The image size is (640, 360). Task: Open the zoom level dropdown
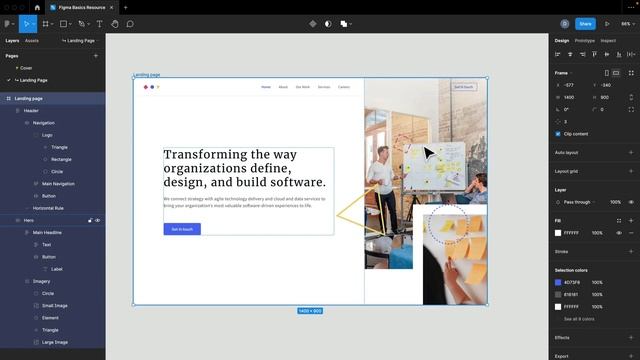(x=628, y=24)
